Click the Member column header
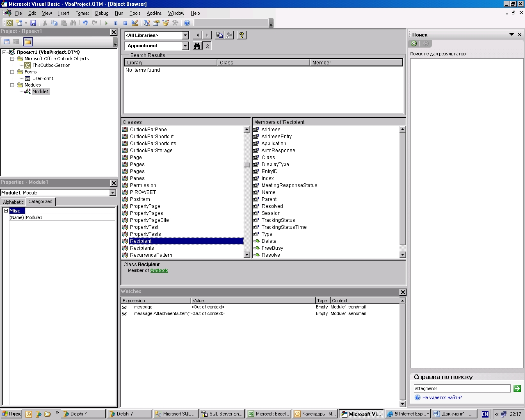This screenshot has height=420, width=525. tap(356, 63)
